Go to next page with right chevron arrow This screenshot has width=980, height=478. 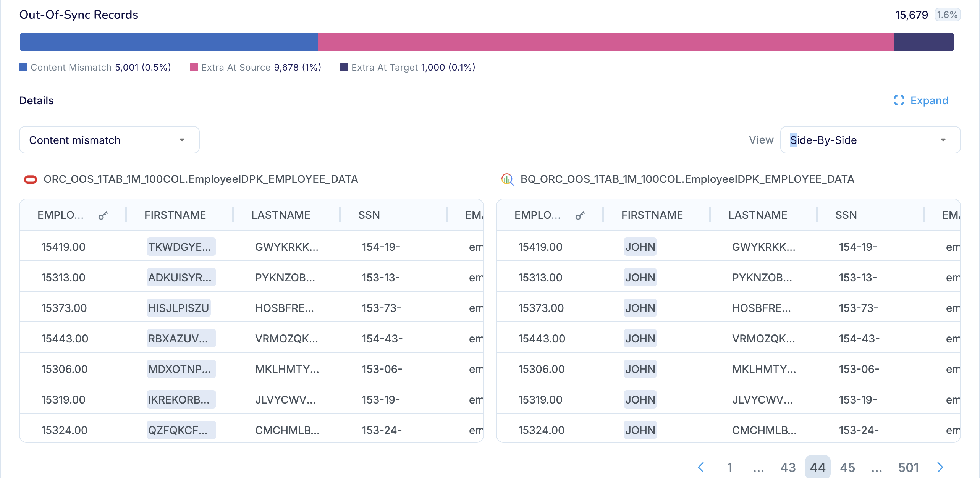[941, 467]
